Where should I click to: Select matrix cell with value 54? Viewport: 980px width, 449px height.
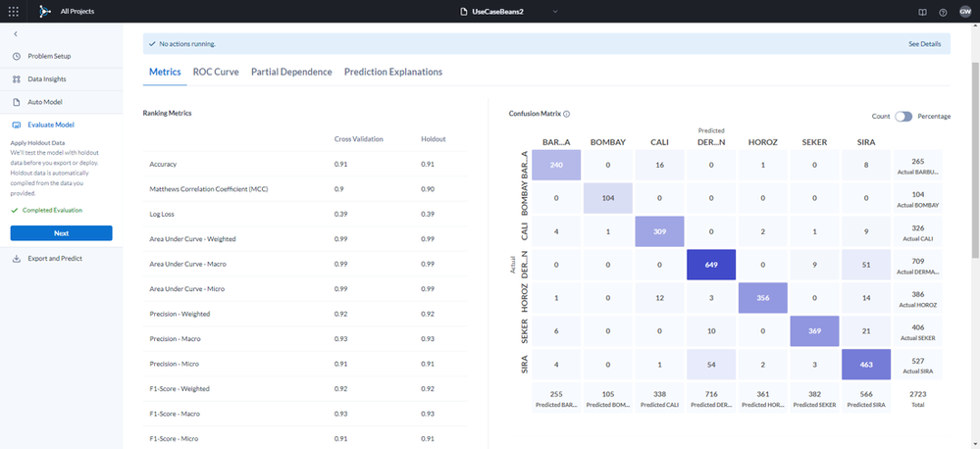click(710, 364)
